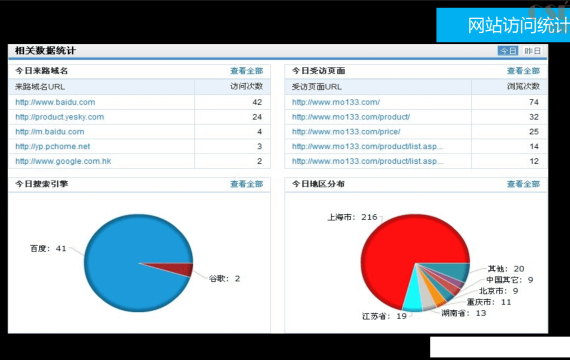Click the 来路域名URL column header

[40, 87]
